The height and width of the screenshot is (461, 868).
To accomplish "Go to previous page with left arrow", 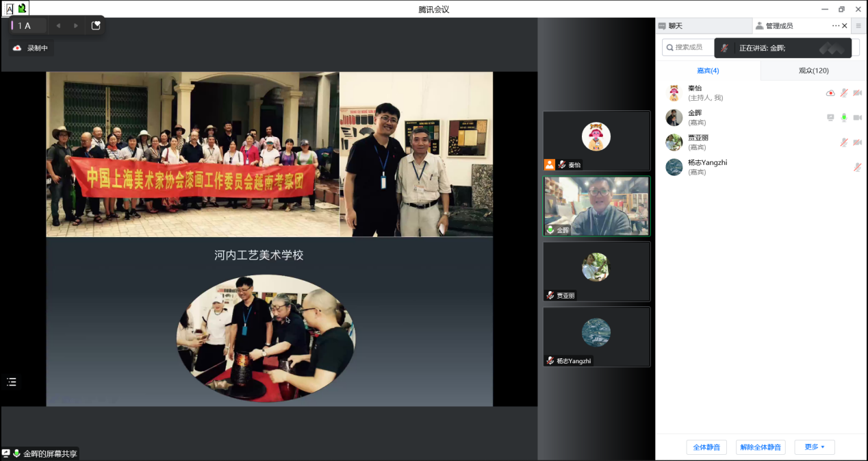I will 58,25.
